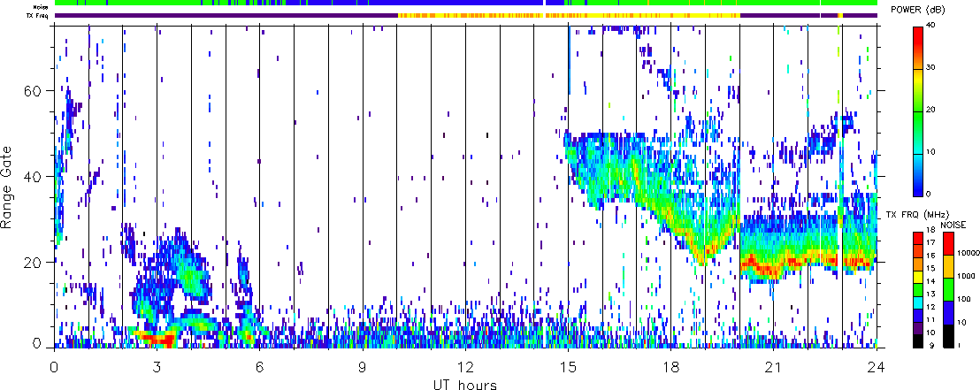The width and height of the screenshot is (980, 390).
Task: Click the "NOISE" legend title
Action: pos(953,225)
